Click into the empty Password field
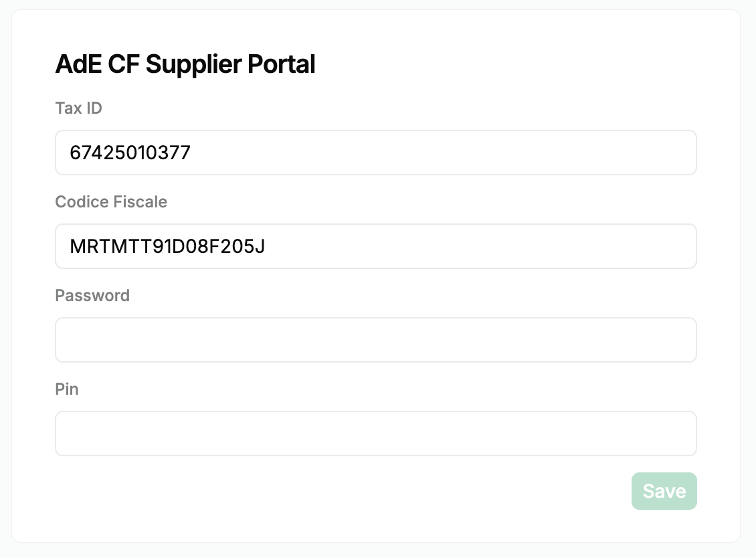 [375, 339]
